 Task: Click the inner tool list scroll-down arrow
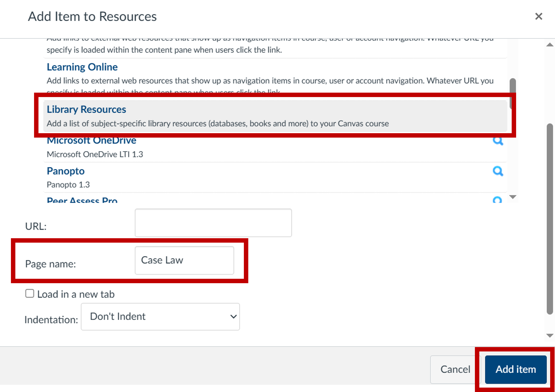point(513,197)
